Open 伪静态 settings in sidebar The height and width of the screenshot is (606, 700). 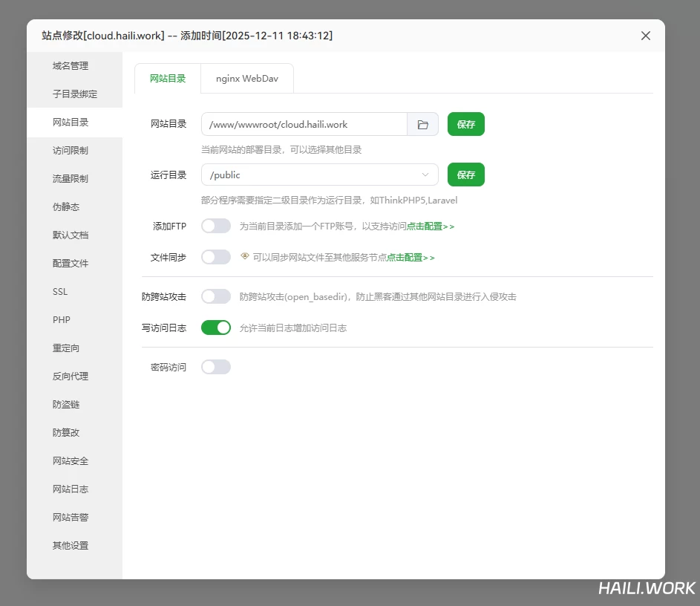tap(66, 207)
